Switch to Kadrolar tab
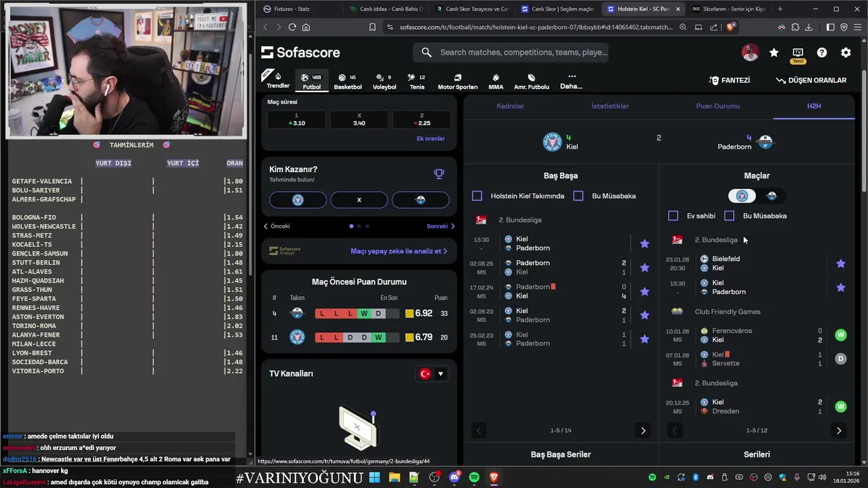 [510, 106]
